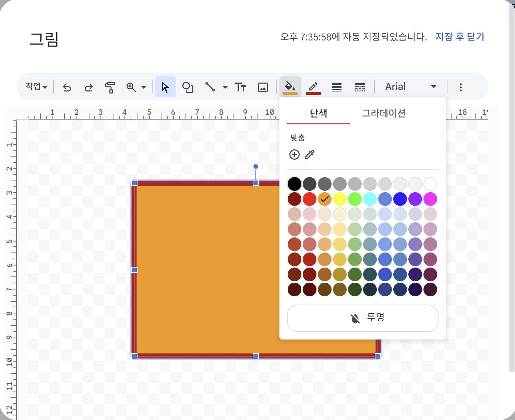Expand the Line type dropdown arrow

pyautogui.click(x=225, y=87)
